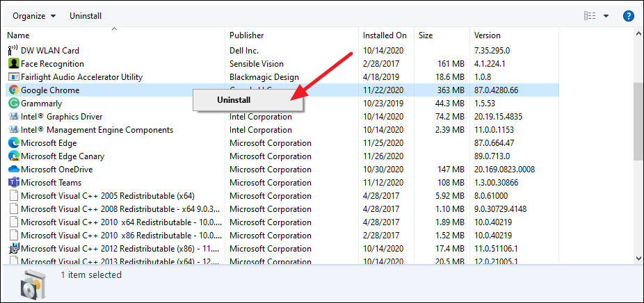Select the Microsoft Edge entry
The width and height of the screenshot is (644, 303).
point(282,143)
